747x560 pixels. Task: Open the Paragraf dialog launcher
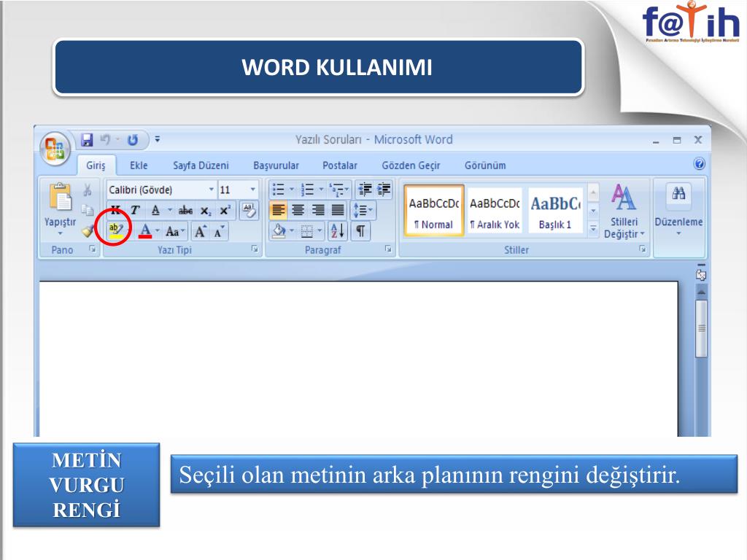click(x=388, y=249)
